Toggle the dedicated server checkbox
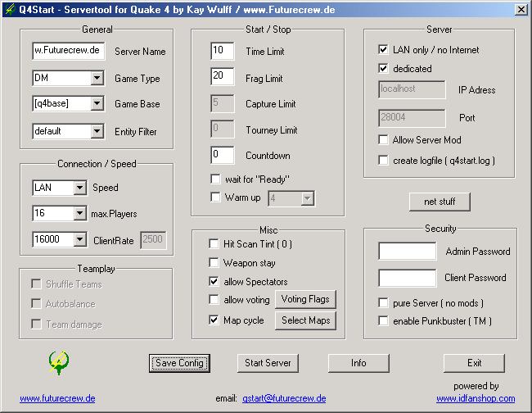Viewport: 532px width, 413px height. click(x=383, y=68)
